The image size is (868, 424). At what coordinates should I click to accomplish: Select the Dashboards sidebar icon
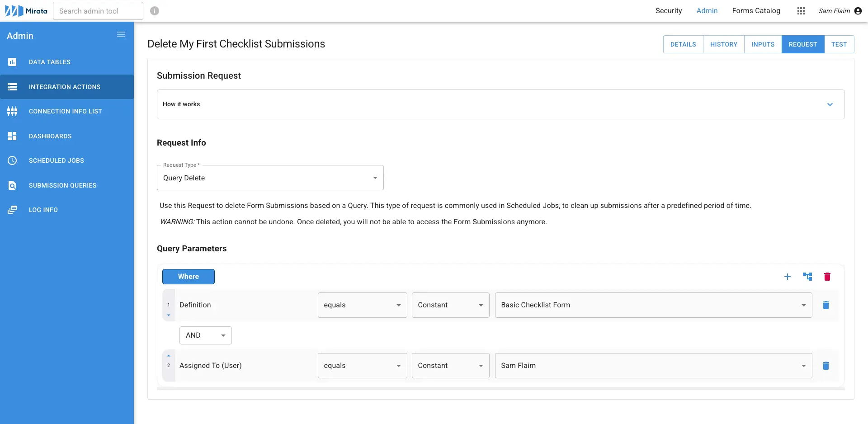[12, 136]
